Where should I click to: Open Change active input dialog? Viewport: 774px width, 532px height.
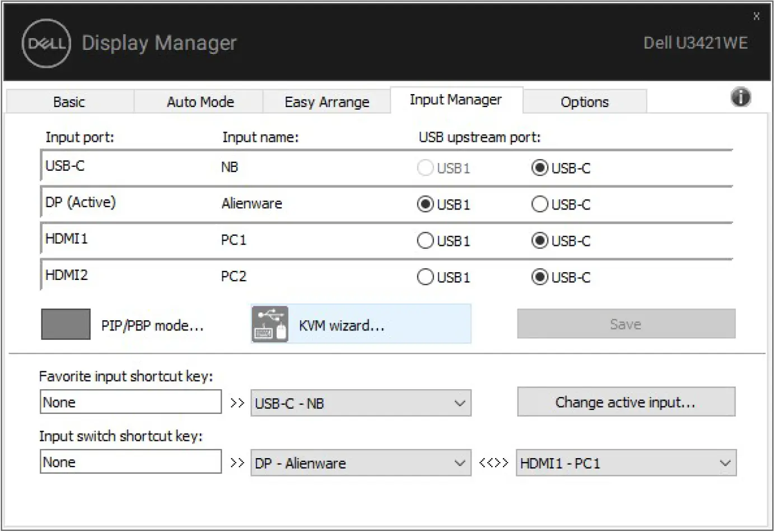tap(626, 402)
